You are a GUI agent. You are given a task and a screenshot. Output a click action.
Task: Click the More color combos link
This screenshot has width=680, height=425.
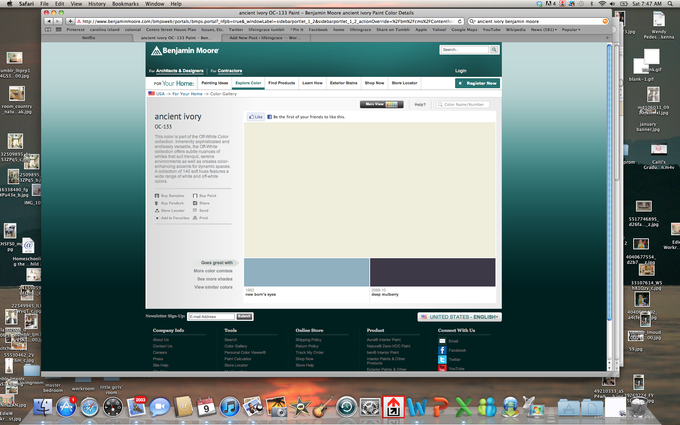213,271
